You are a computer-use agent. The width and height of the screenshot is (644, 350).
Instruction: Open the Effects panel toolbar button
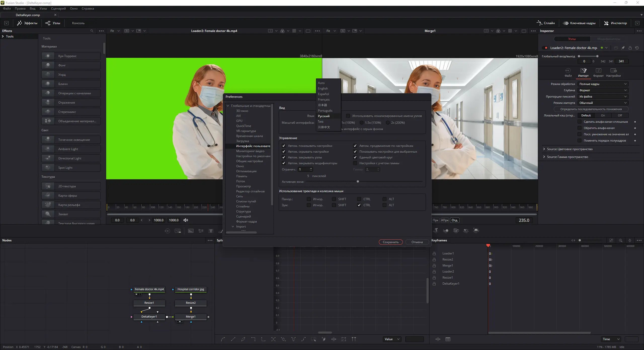(x=27, y=23)
